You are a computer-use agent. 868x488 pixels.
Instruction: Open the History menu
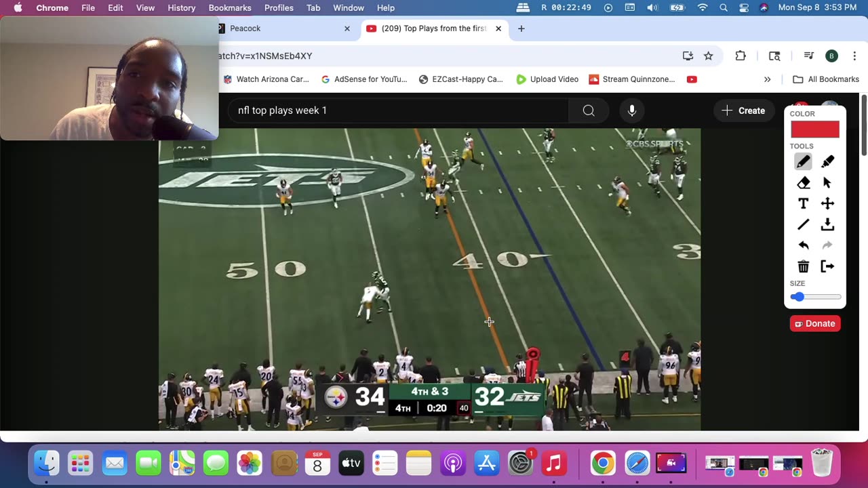coord(181,7)
